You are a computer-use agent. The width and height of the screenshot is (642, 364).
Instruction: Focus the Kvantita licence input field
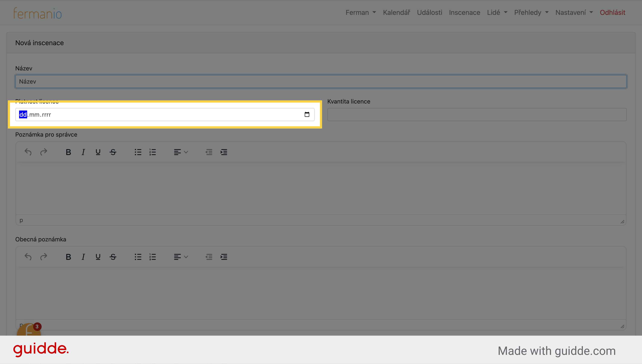[477, 115]
